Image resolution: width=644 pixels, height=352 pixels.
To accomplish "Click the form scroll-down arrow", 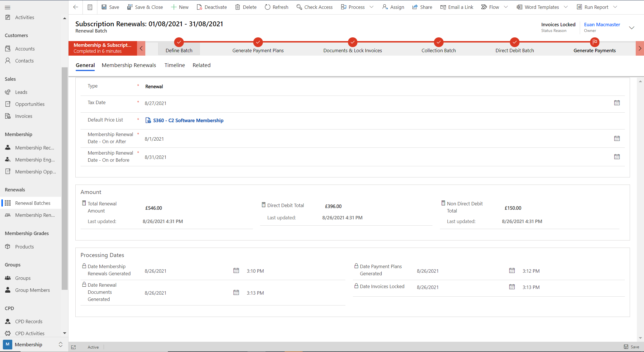I will [x=640, y=338].
